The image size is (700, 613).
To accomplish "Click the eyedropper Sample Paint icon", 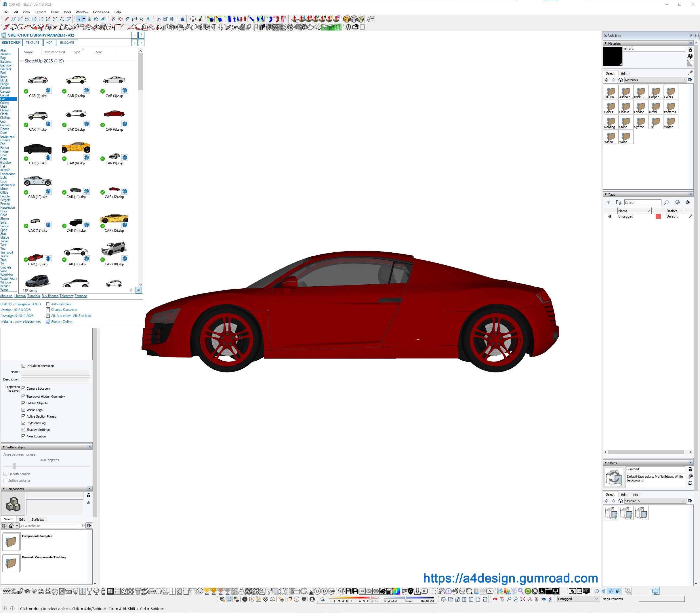I will pos(690,73).
